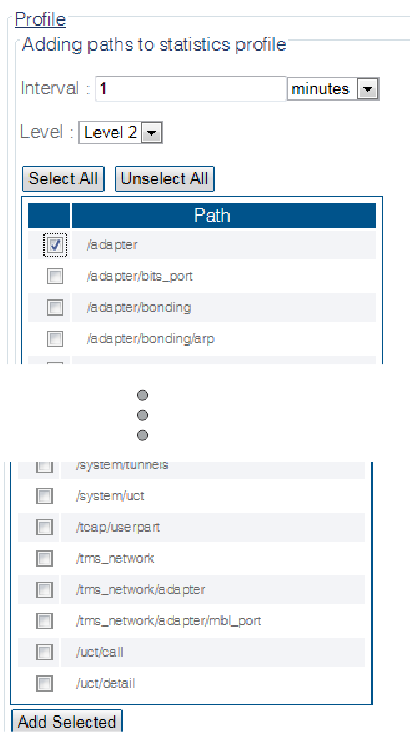
Task: Select the /uct/call checkbox
Action: click(45, 652)
